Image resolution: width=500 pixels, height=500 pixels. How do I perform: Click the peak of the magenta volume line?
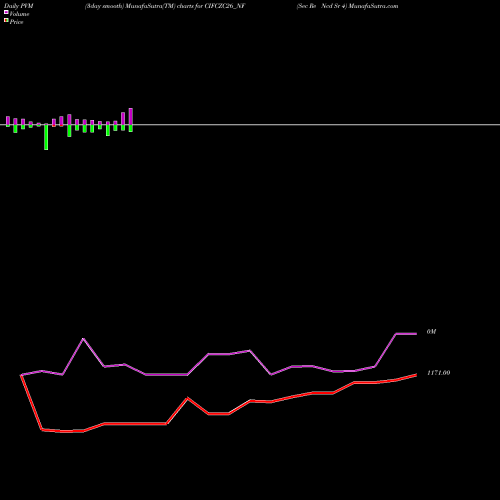click(83, 339)
